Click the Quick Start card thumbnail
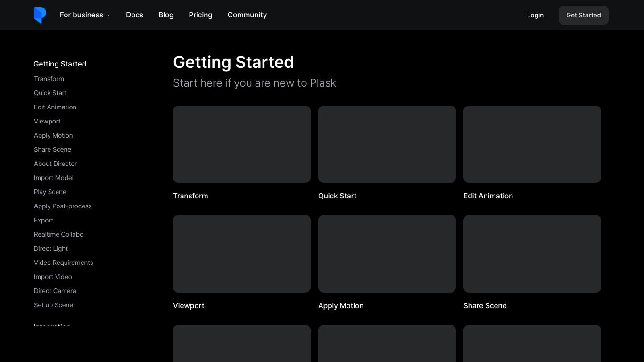 (387, 144)
